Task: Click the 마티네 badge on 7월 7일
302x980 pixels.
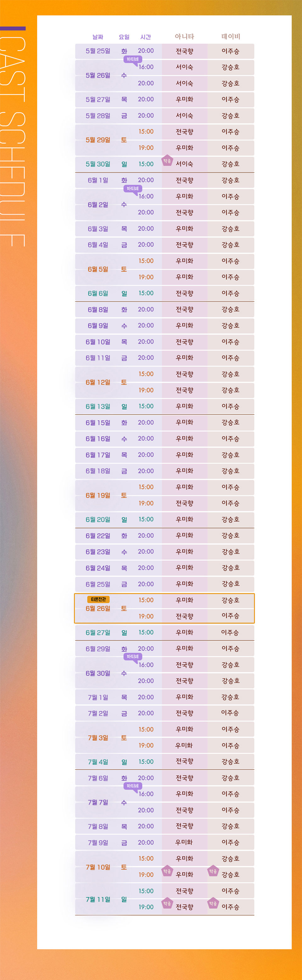Action: (x=132, y=786)
